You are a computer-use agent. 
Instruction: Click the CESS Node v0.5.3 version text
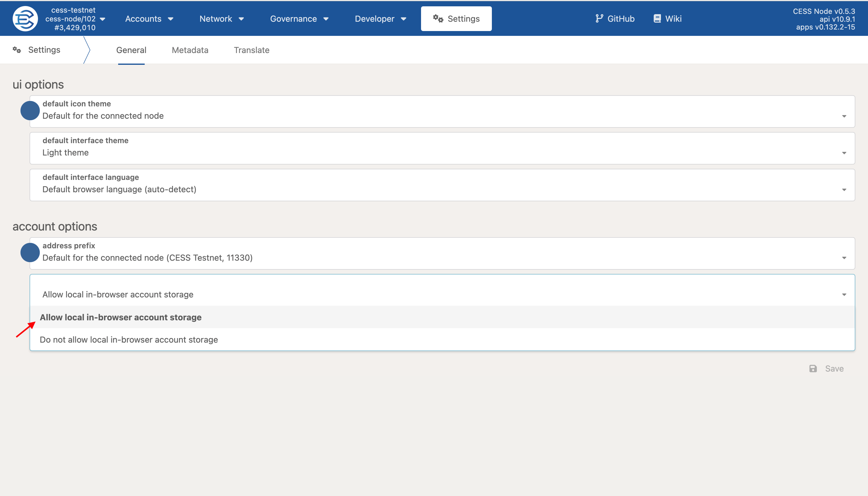pos(824,11)
